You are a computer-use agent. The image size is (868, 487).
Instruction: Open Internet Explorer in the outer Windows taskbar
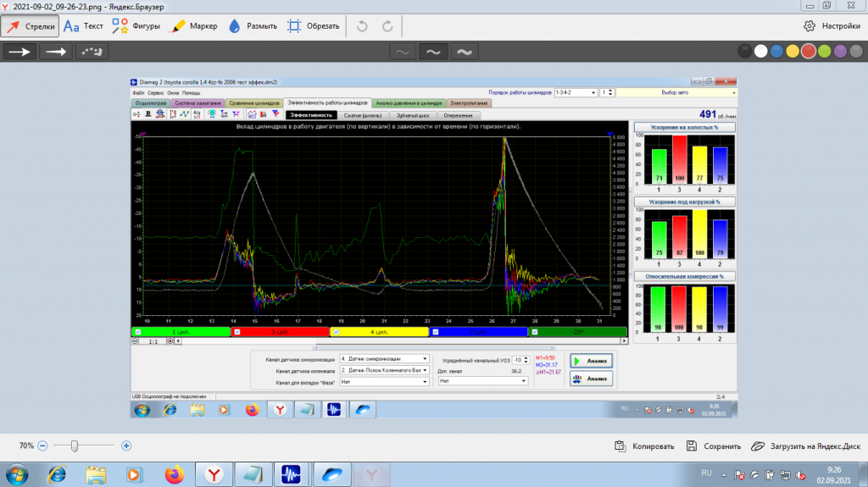click(57, 475)
